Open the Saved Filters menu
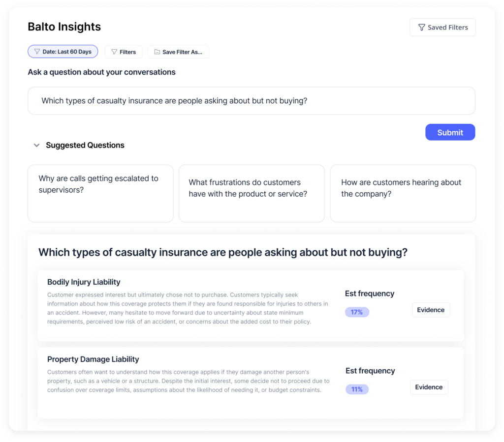This screenshot has height=442, width=504. tap(442, 28)
